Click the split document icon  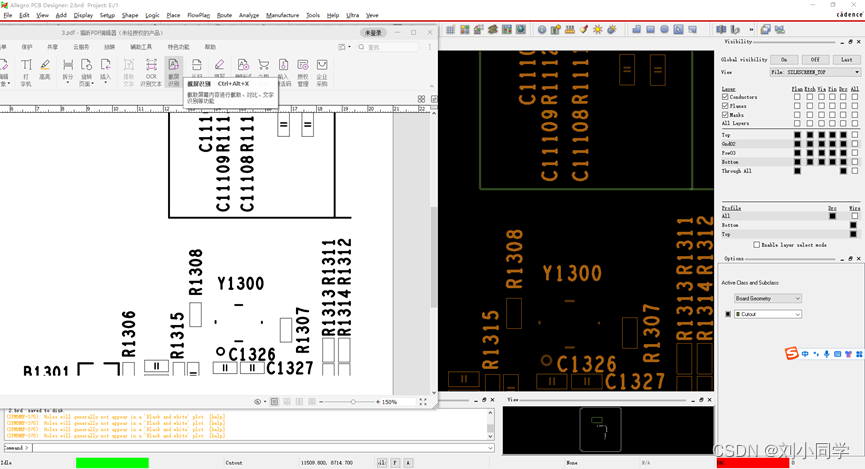pos(68,67)
